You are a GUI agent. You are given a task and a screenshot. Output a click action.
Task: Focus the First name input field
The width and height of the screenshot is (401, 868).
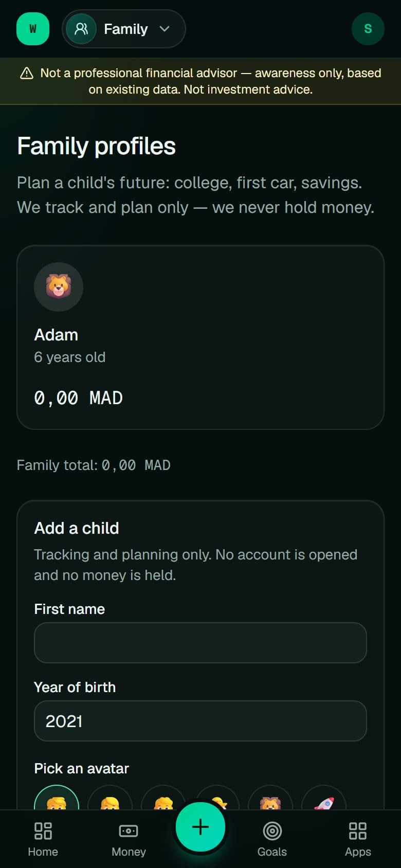(x=200, y=643)
